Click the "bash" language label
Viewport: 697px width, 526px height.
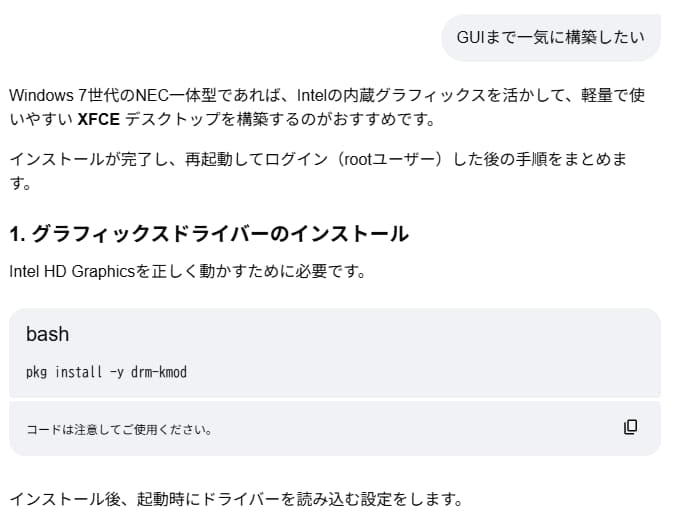click(x=47, y=334)
